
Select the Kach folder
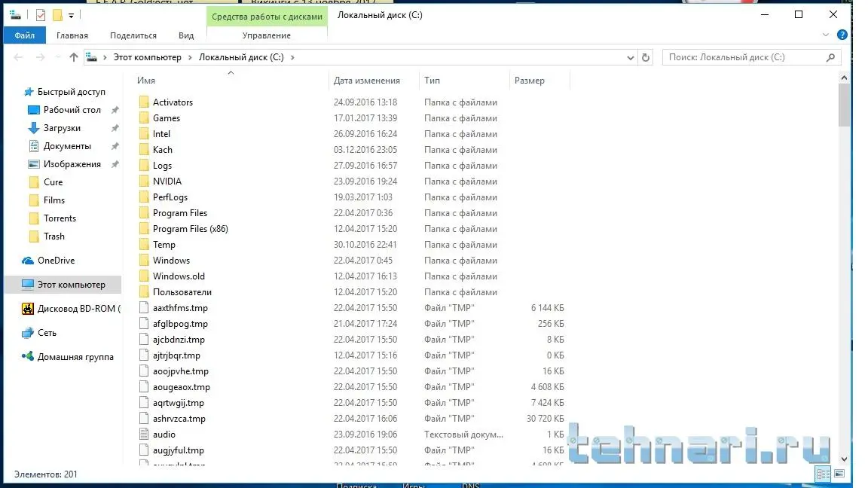(162, 149)
